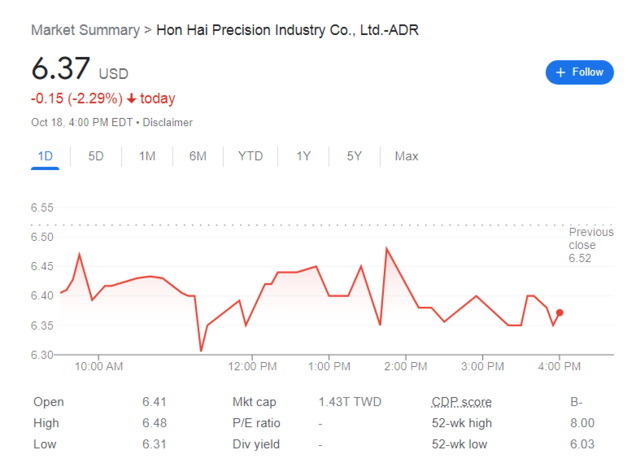Open the Market Summary link
Screen dimensions: 640x463
[x=85, y=30]
